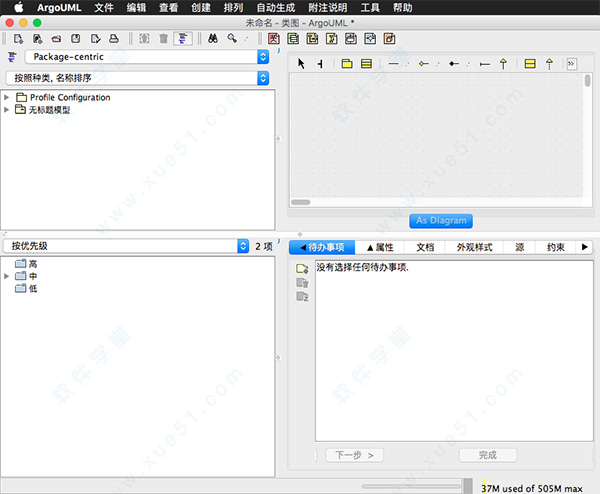
Task: Click the resolve to-do item icon
Action: tap(302, 283)
